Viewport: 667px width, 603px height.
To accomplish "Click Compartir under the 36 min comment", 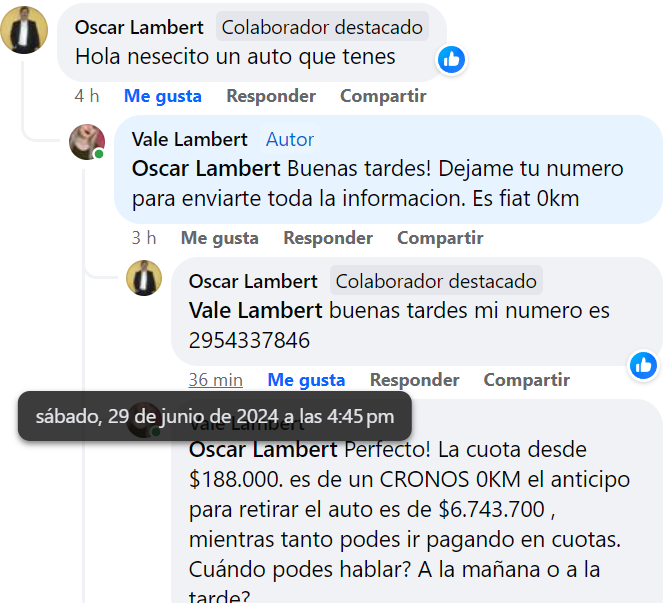I will tap(527, 380).
